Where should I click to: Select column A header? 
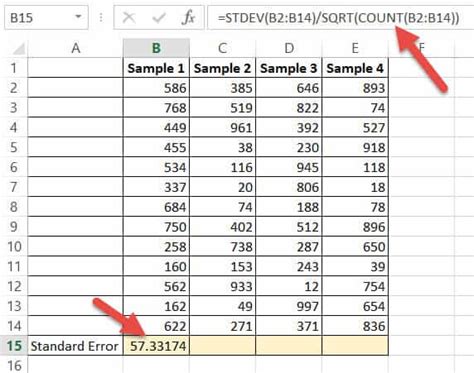pos(76,48)
